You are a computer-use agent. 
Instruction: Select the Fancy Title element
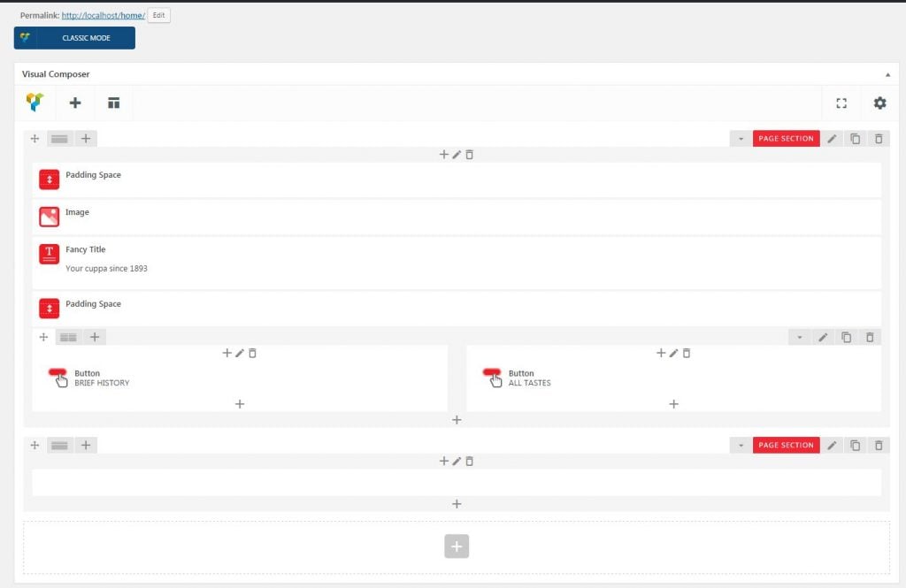coord(85,250)
